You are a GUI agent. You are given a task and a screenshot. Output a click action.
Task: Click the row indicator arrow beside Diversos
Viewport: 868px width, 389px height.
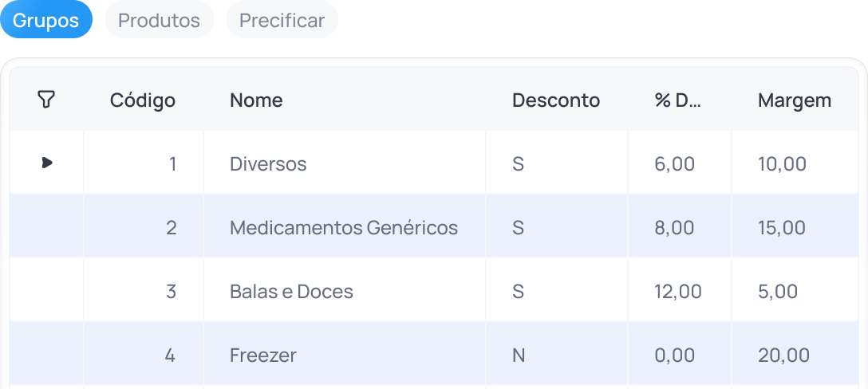pyautogui.click(x=47, y=163)
